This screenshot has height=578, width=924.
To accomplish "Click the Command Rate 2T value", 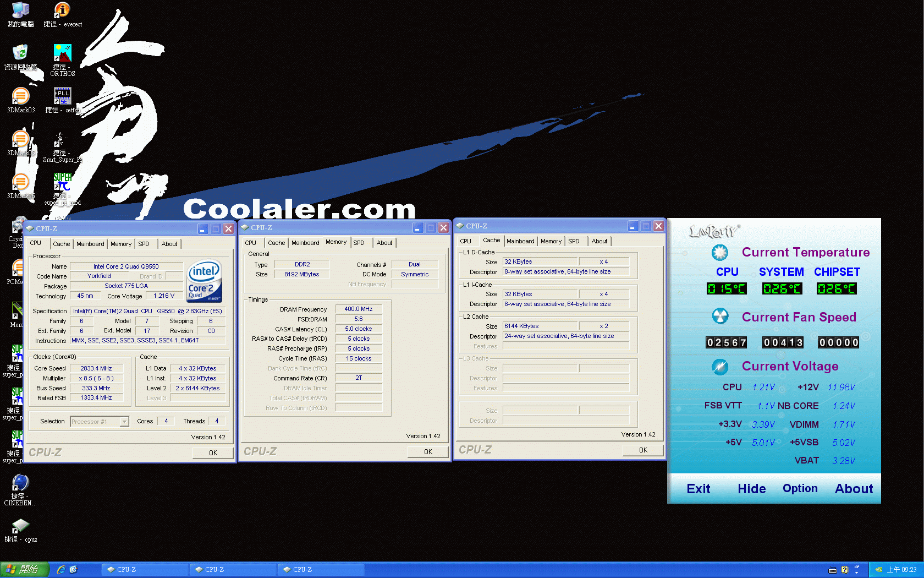I will tap(359, 378).
